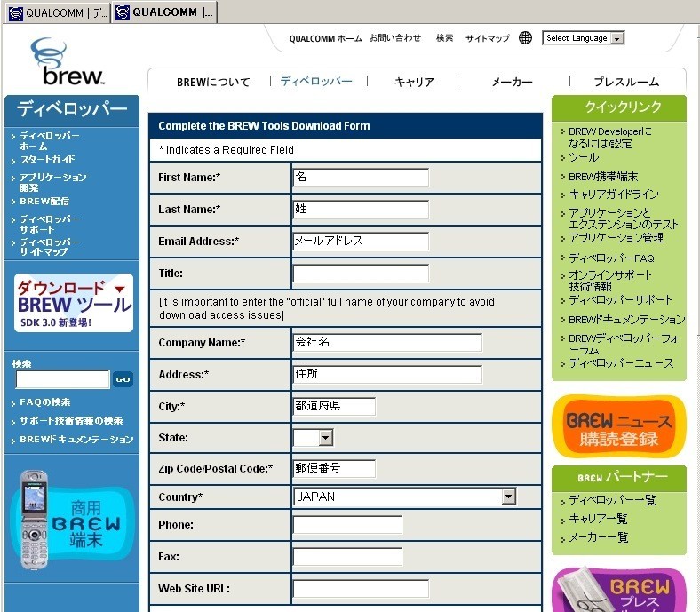
Task: Click First Name input field
Action: [361, 178]
